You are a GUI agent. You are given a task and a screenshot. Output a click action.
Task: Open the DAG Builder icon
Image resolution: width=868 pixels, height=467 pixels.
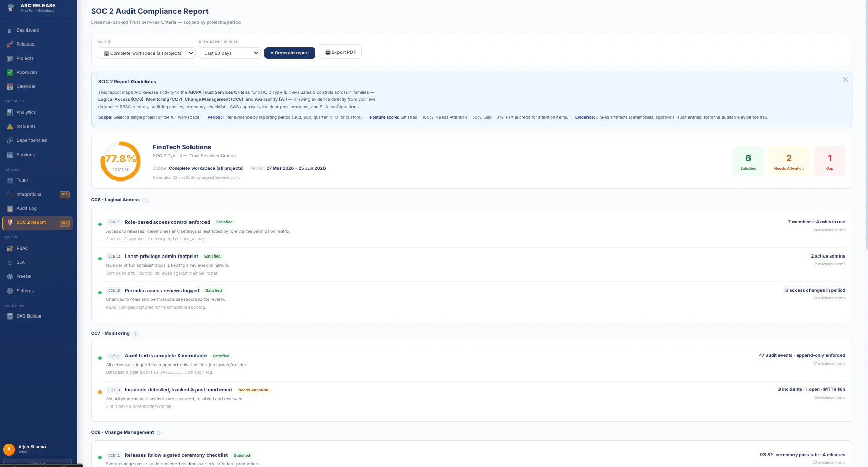click(10, 316)
